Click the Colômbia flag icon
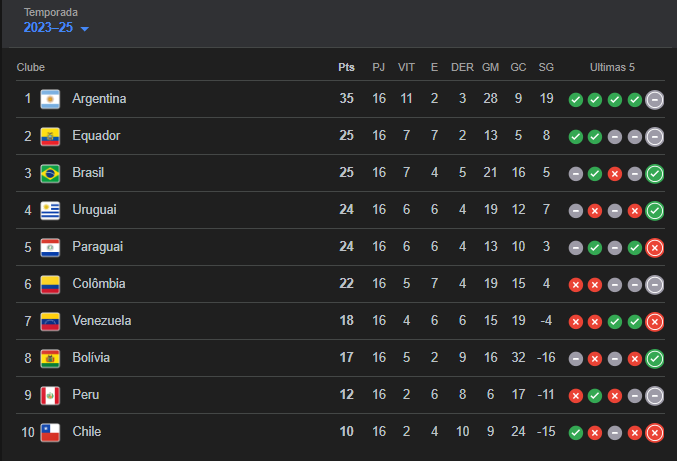 click(51, 284)
